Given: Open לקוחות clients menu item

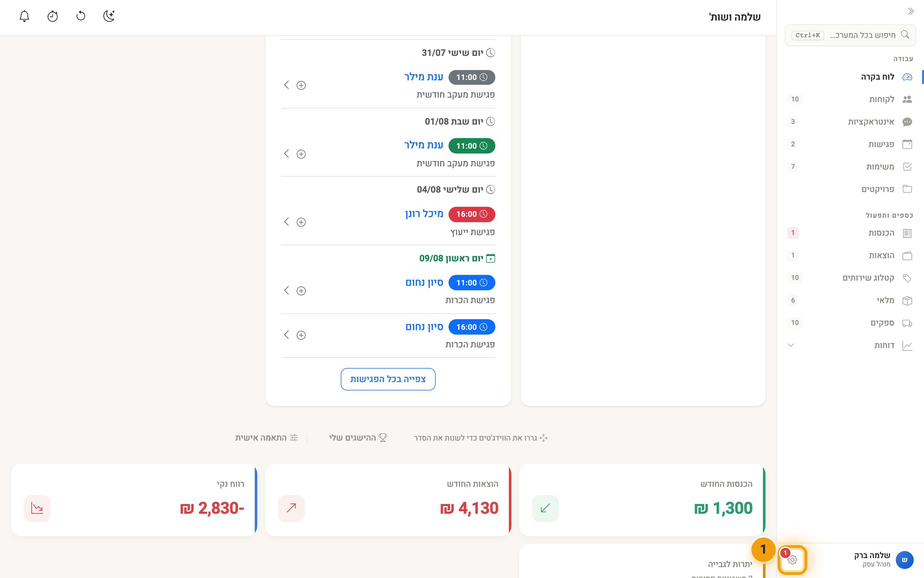Looking at the screenshot, I should point(850,100).
